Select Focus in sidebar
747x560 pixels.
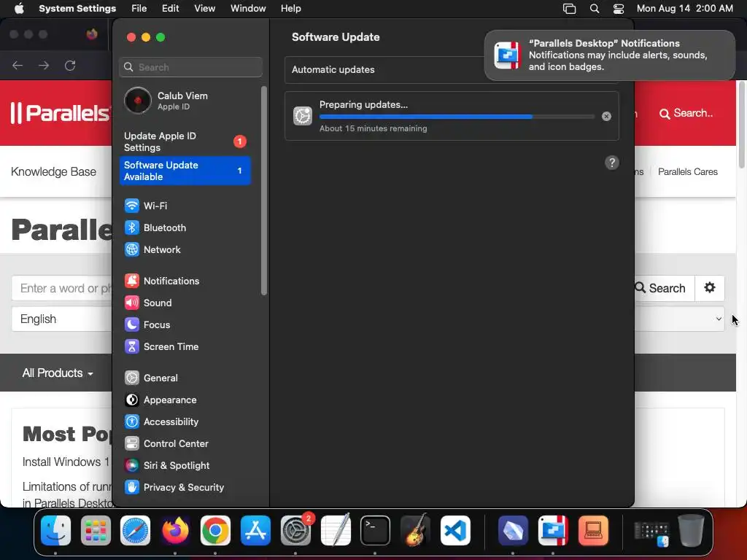click(185, 324)
